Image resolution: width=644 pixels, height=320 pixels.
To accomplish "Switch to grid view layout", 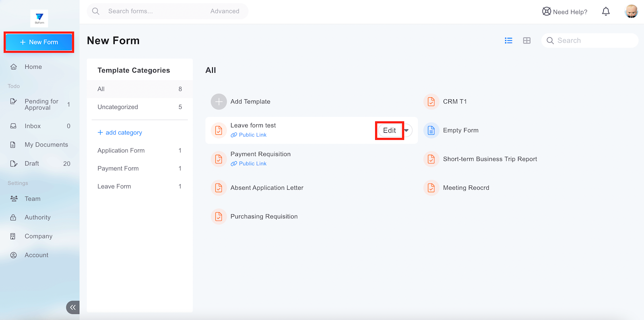I will (526, 41).
